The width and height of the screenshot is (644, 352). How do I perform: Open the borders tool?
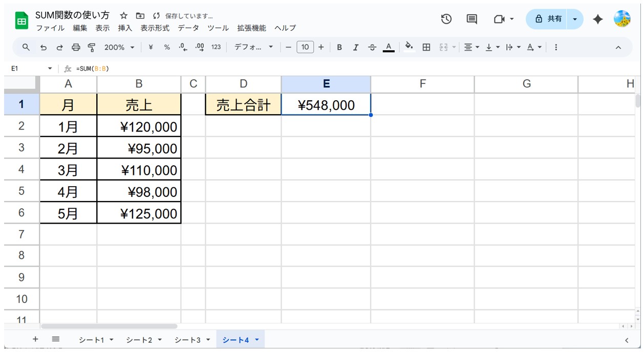426,47
